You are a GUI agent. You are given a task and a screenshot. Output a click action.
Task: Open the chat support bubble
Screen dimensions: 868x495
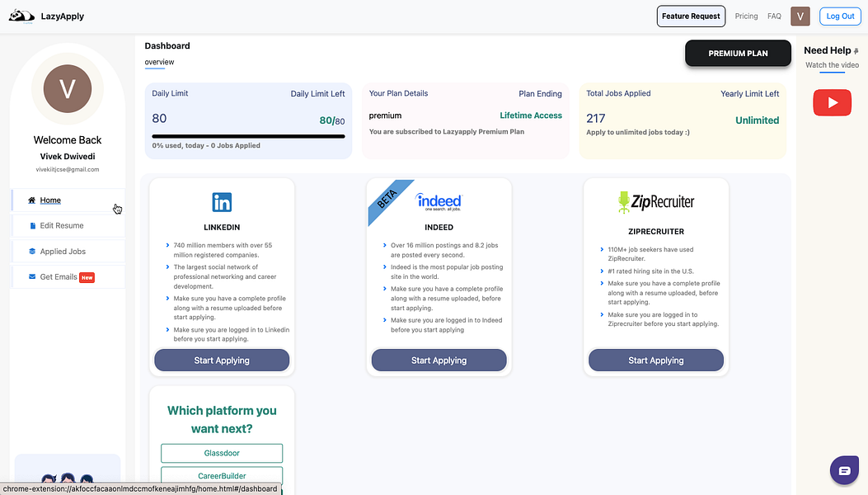pos(844,469)
